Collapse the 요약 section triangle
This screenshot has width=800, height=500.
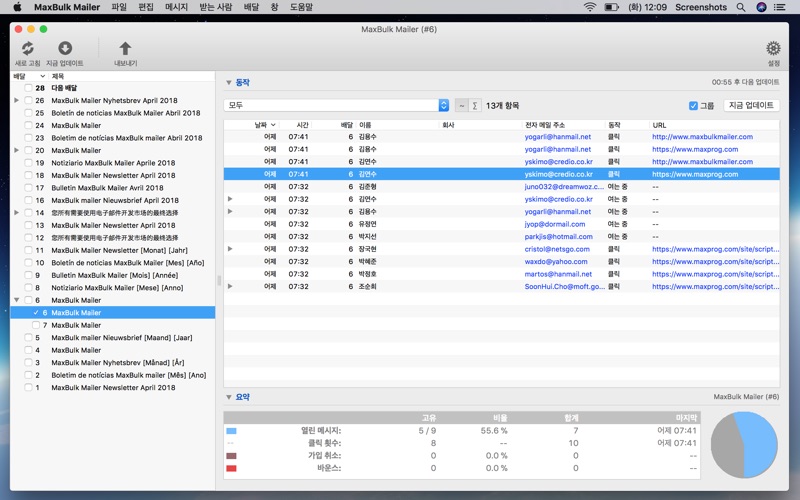pyautogui.click(x=229, y=397)
